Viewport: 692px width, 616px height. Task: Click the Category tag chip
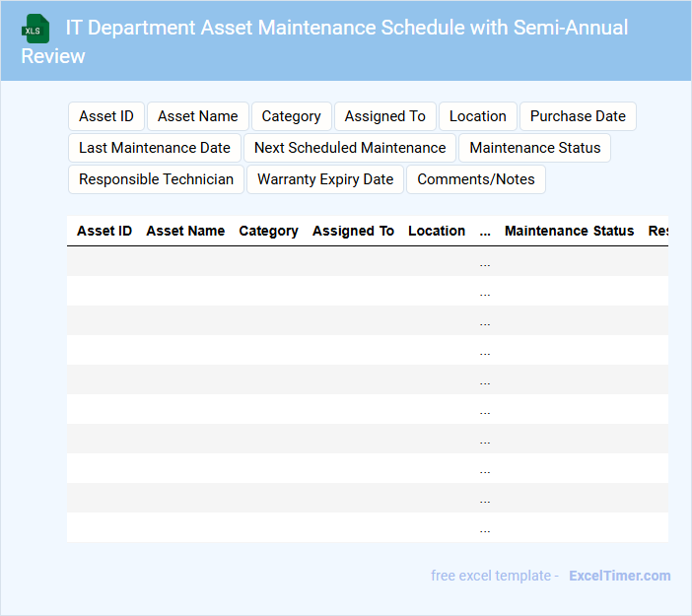[x=291, y=116]
